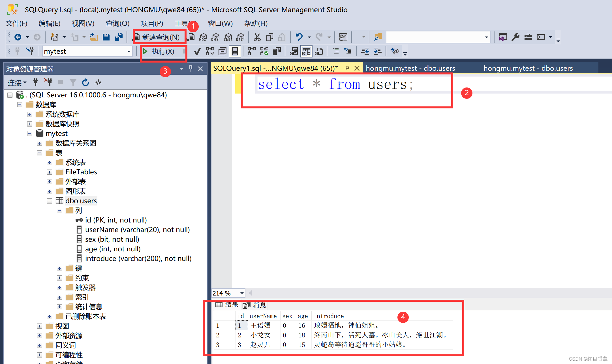Undo the last edit
Image resolution: width=612 pixels, height=364 pixels.
coord(299,37)
